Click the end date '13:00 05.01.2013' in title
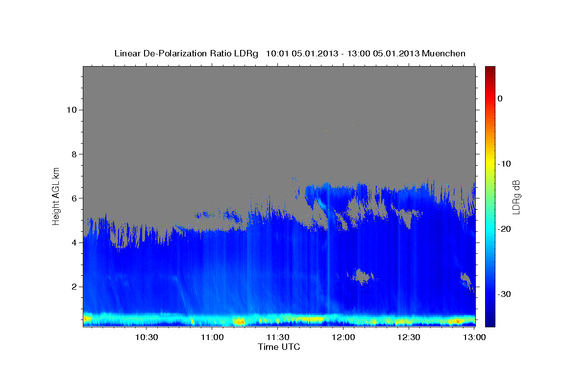 pyautogui.click(x=384, y=53)
